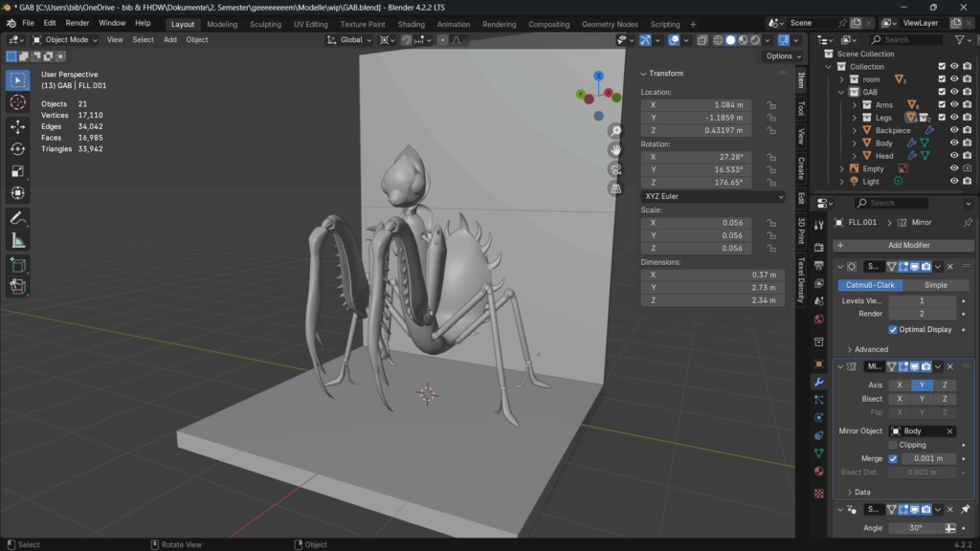Image resolution: width=980 pixels, height=551 pixels.
Task: Uncheck Optimal Display option
Action: (x=894, y=329)
